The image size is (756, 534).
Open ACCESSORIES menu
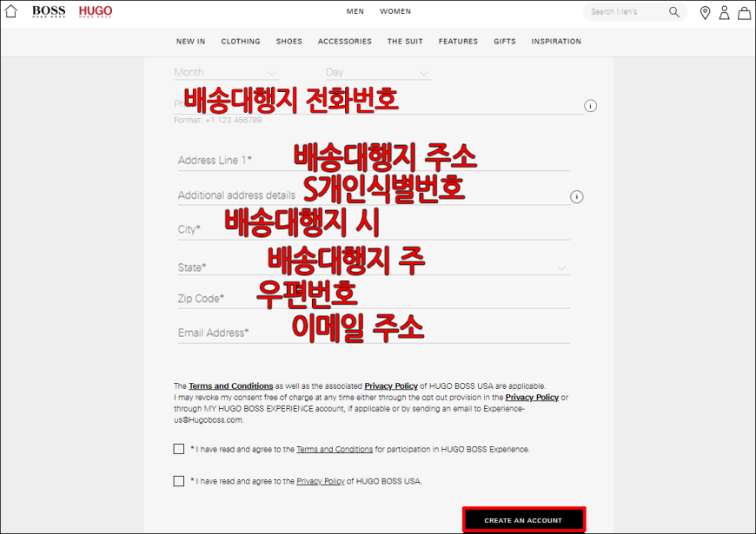tap(345, 42)
